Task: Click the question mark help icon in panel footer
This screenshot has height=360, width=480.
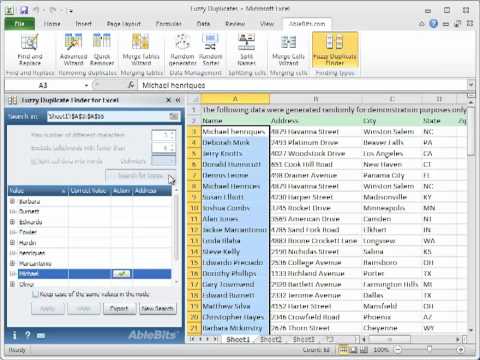Action: click(28, 335)
